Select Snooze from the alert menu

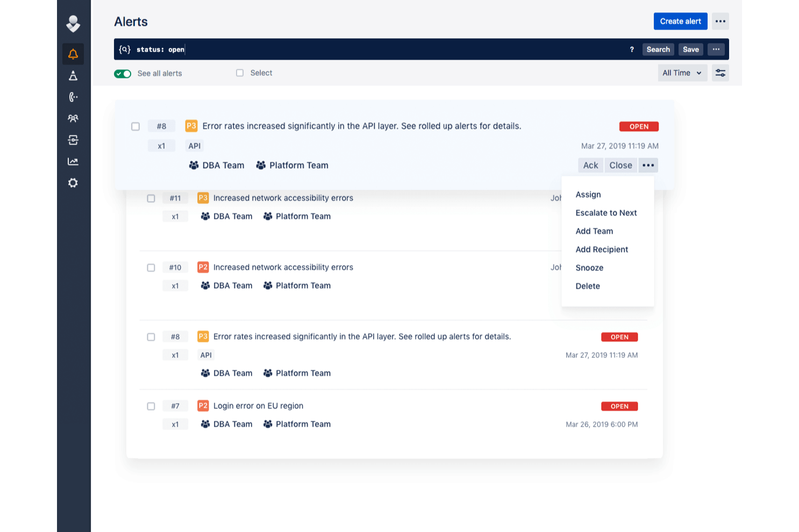[589, 268]
